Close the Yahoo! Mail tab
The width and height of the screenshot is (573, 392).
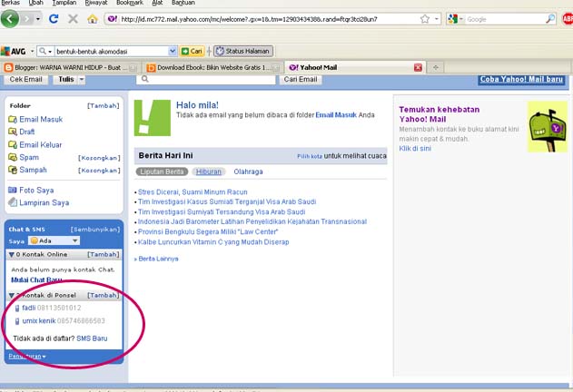point(418,67)
